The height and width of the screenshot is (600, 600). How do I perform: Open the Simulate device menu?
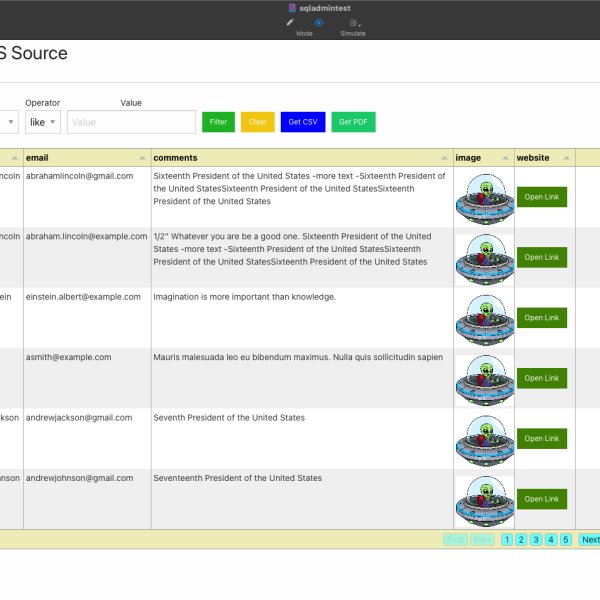click(355, 23)
